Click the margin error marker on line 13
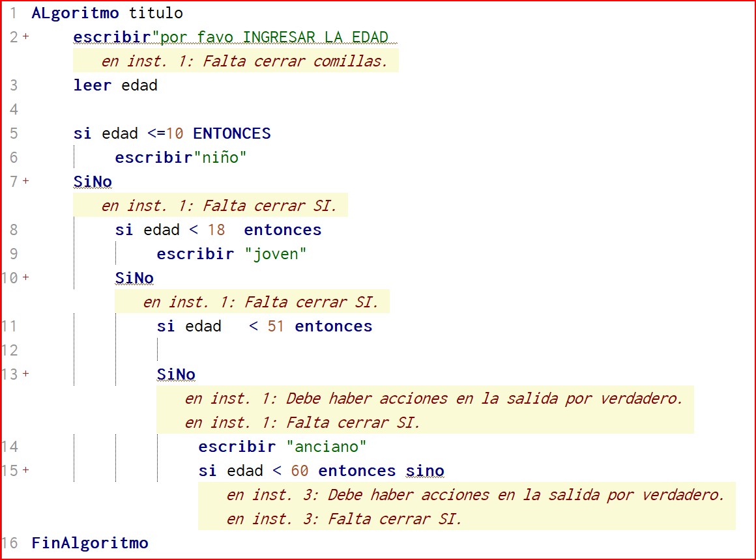756x560 pixels. click(26, 374)
